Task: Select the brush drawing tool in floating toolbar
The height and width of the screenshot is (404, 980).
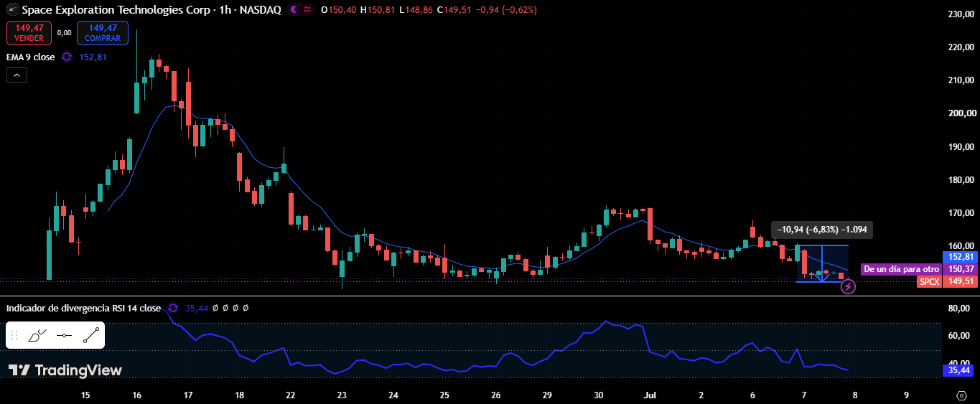Action: tap(37, 335)
